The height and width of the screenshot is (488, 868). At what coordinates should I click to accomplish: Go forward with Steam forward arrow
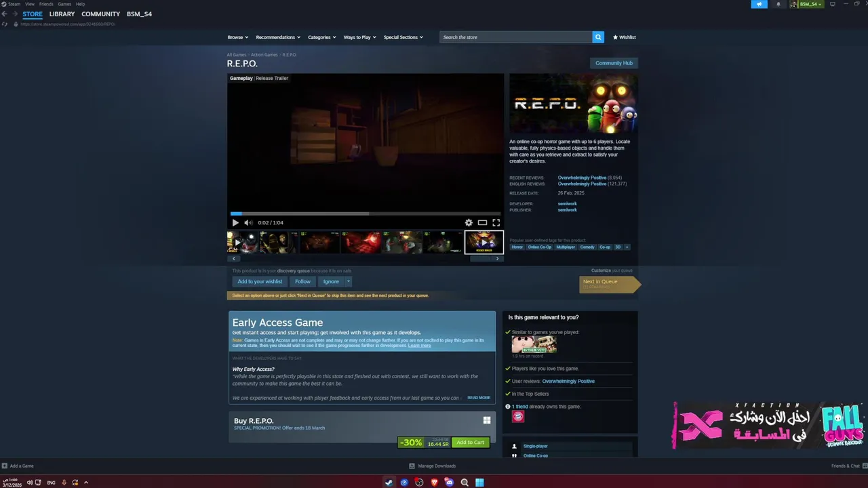pos(14,14)
